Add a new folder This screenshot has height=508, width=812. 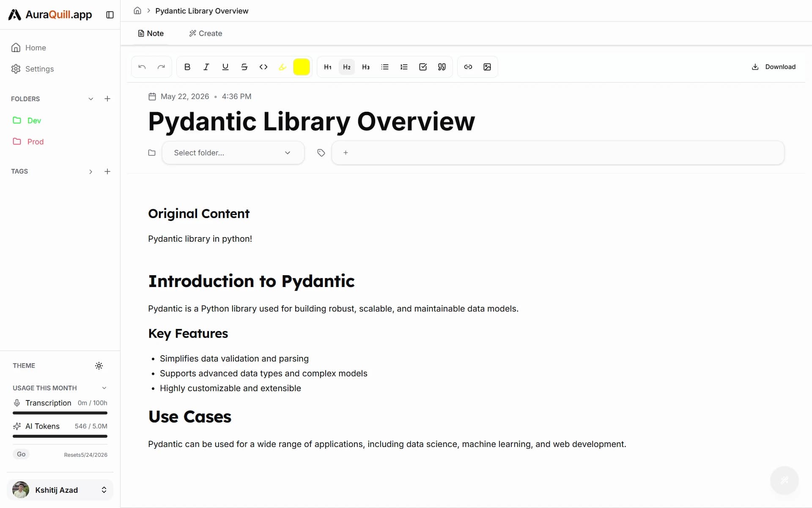[107, 99]
